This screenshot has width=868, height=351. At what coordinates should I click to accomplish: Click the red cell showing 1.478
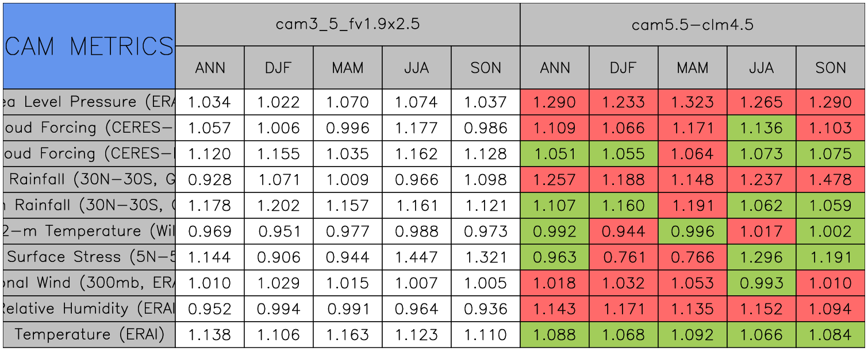coord(830,180)
